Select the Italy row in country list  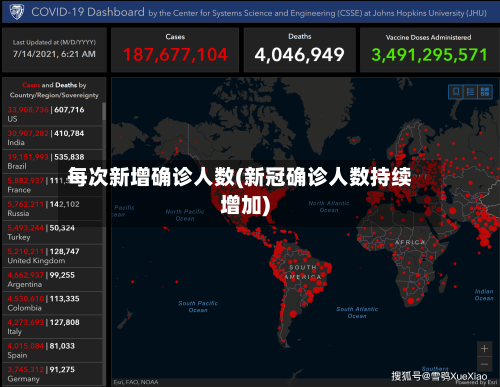(52, 327)
